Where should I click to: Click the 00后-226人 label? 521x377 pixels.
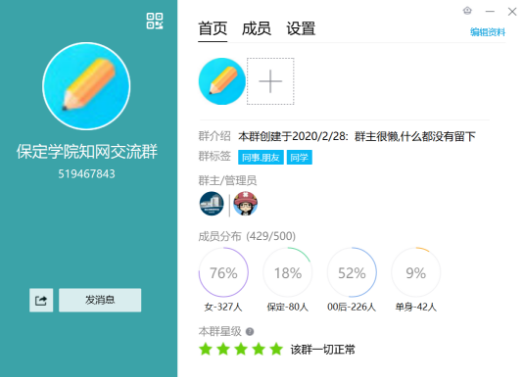point(352,307)
